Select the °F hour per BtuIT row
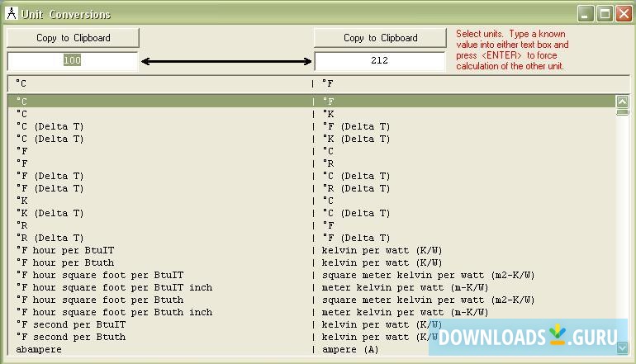The width and height of the screenshot is (636, 364). coord(311,250)
